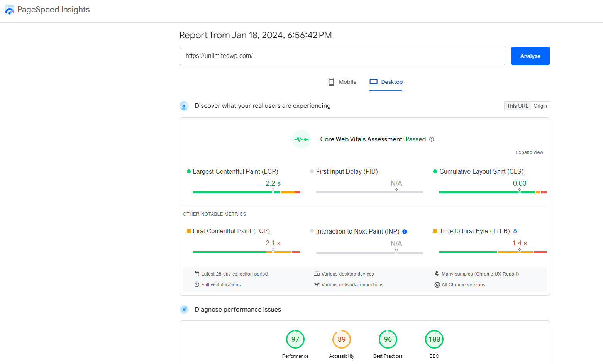
Task: Click All Chrome versions text
Action: tap(463, 285)
